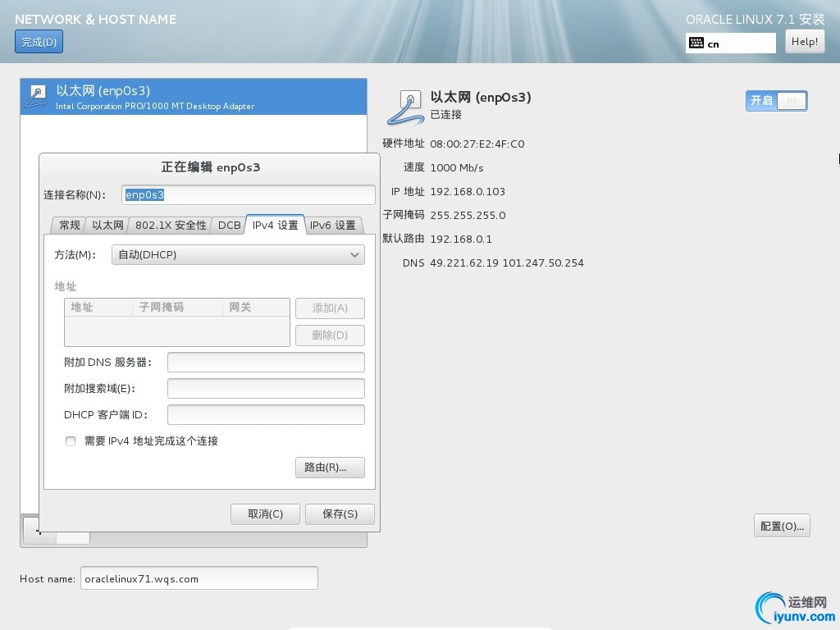This screenshot has height=630, width=840.
Task: Select the 以太网 (enp0s3) adapter list row
Action: click(x=194, y=97)
